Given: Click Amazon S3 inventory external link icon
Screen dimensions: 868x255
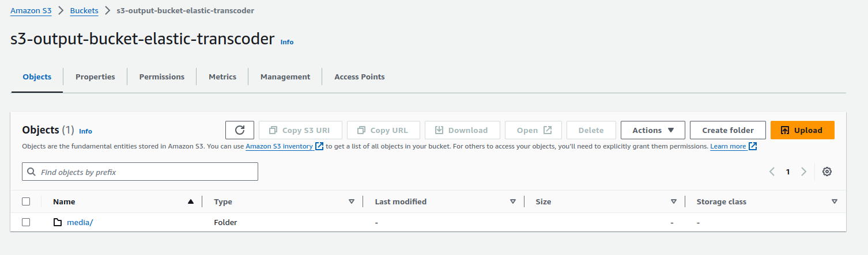Looking at the screenshot, I should 319,146.
